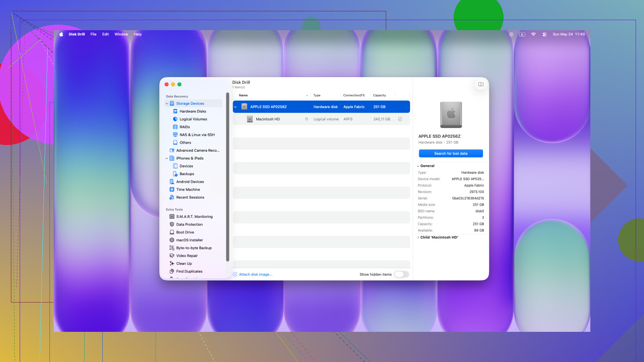Sort by the Capacity column header
The image size is (644, 362).
(379, 96)
